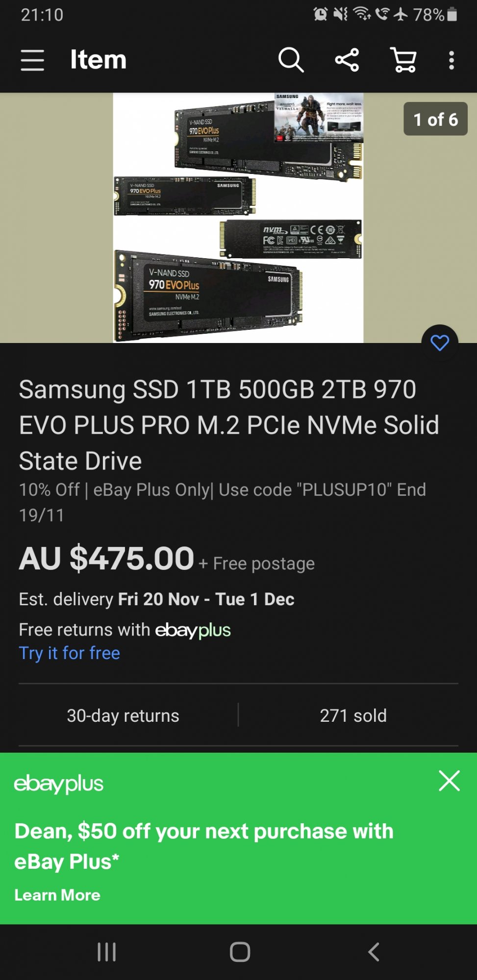The height and width of the screenshot is (980, 477).
Task: Share this item listing
Action: pyautogui.click(x=347, y=60)
